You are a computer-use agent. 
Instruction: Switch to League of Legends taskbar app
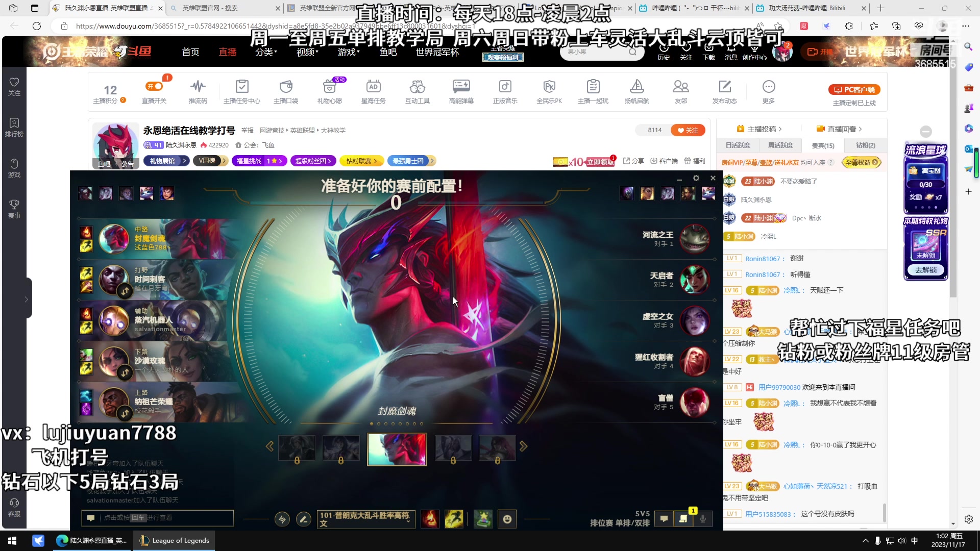click(175, 541)
